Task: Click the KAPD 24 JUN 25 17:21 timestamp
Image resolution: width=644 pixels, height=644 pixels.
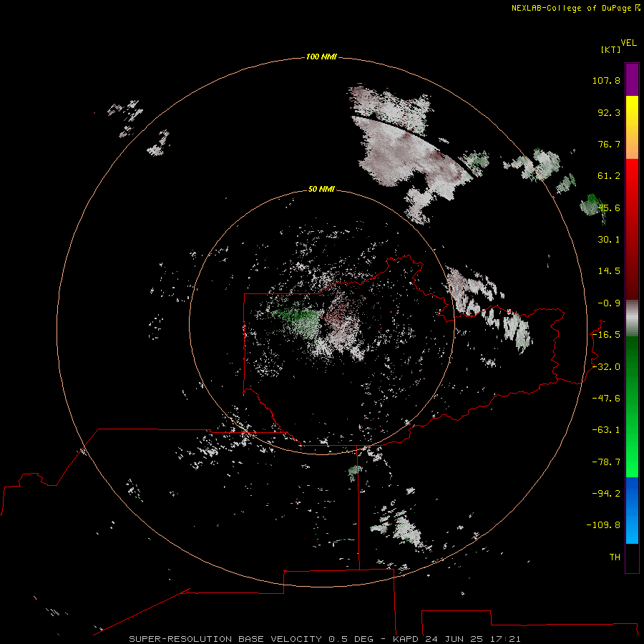Action: 457,639
